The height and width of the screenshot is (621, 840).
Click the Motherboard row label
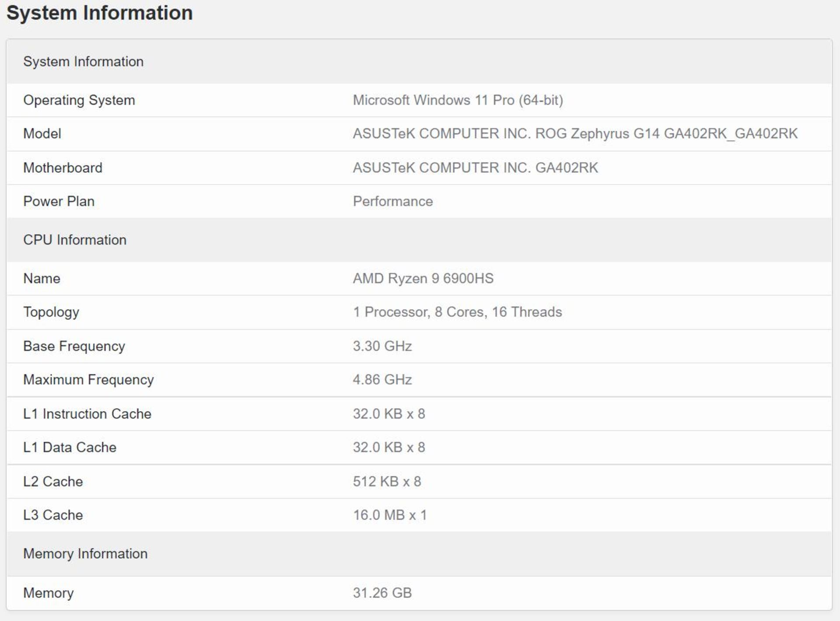click(x=63, y=167)
